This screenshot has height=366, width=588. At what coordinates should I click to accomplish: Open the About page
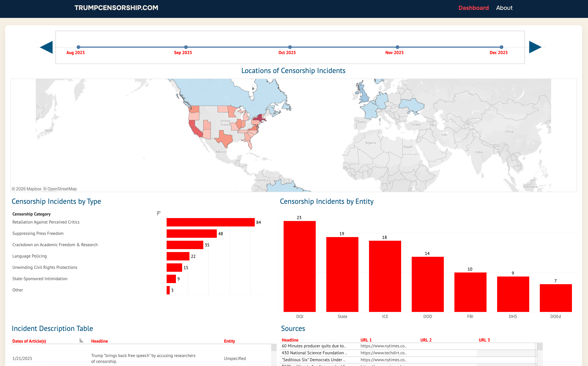504,8
